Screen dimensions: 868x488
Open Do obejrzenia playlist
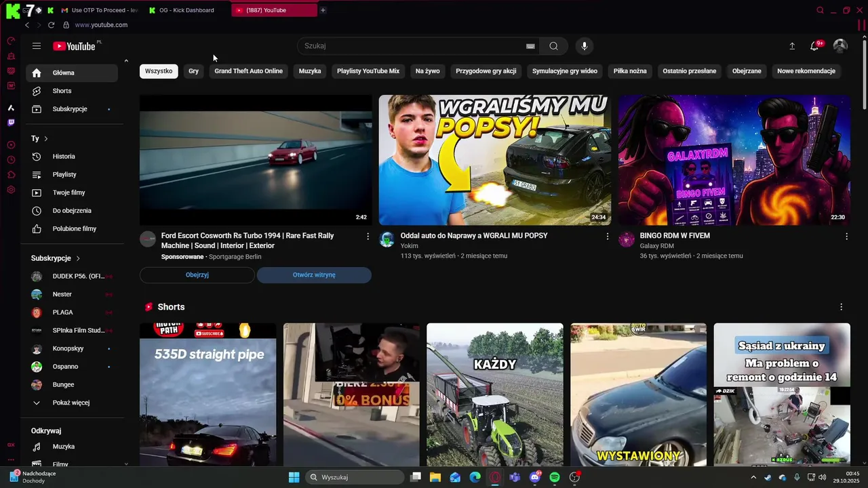click(x=72, y=211)
